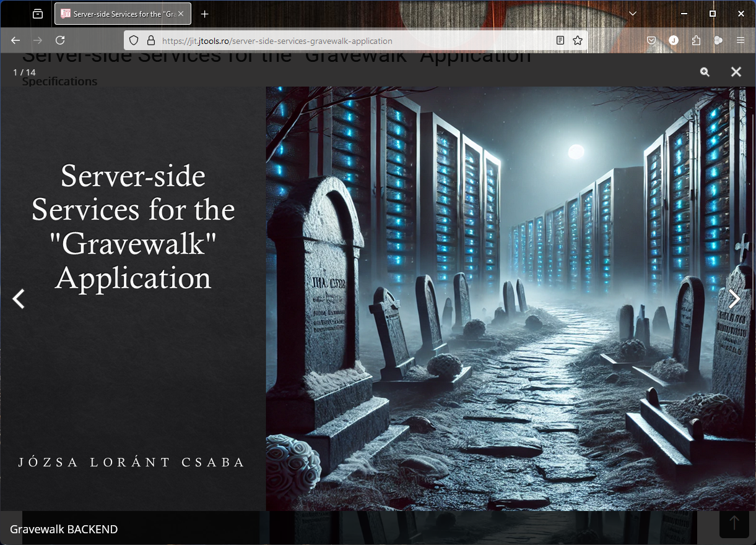The height and width of the screenshot is (545, 756).
Task: Close the slideshow lightbox overlay
Action: (x=736, y=72)
